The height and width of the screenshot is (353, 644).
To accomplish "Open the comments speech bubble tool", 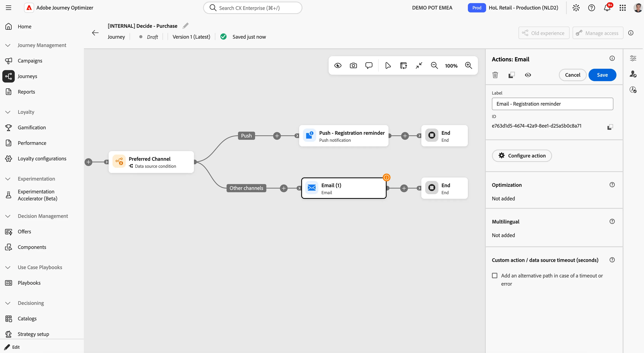I will click(x=369, y=66).
